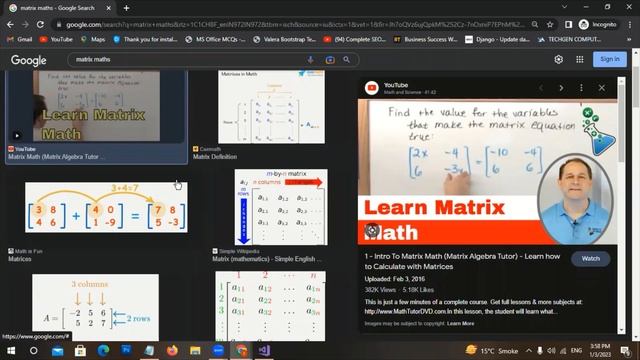Open a new tab with plus icon
The image size is (640, 360).
[127, 8]
